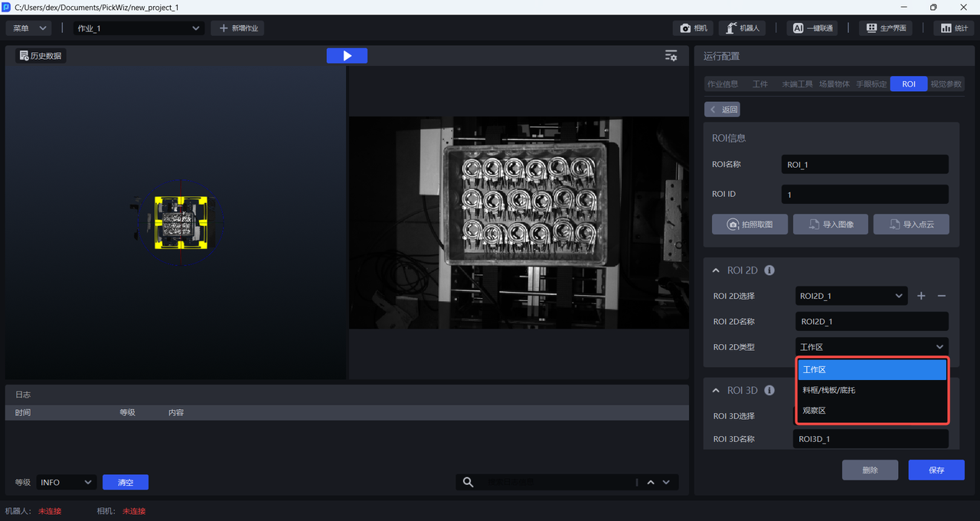
Task: Switch to the 手眼标定 tab
Action: click(871, 84)
